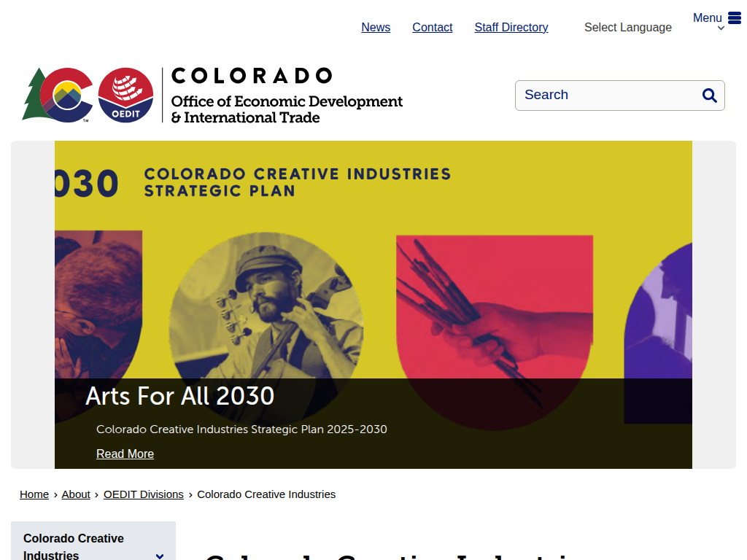
Task: Open the OEDIT Divisions breadcrumb
Action: (x=144, y=494)
